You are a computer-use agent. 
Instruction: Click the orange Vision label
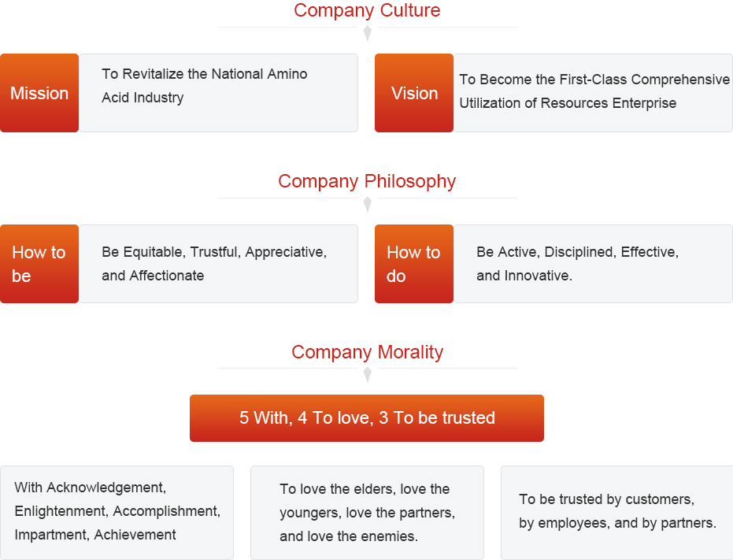click(x=414, y=93)
